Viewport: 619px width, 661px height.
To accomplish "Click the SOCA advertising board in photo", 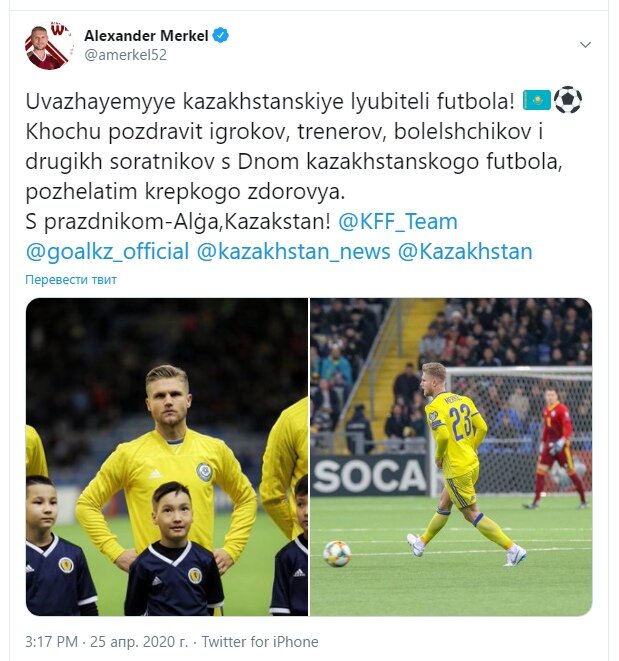I will [370, 475].
